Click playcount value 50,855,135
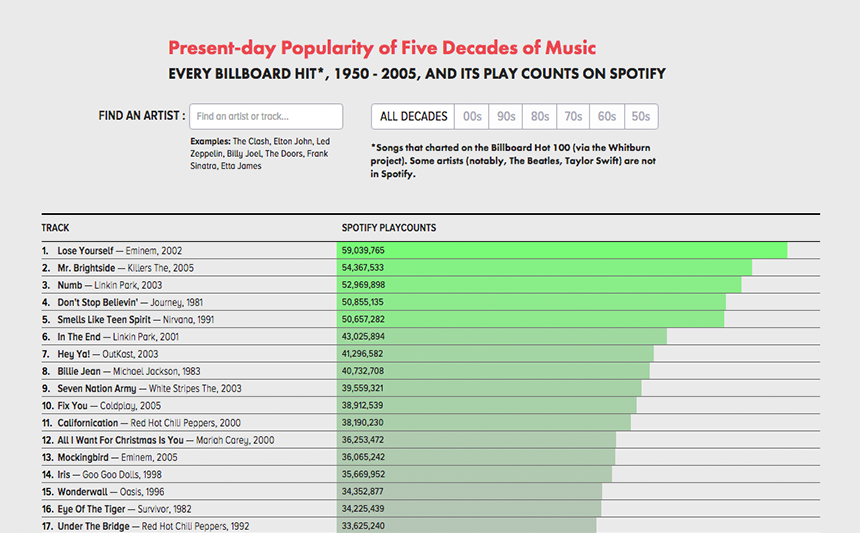Image resolution: width=860 pixels, height=533 pixels. pyautogui.click(x=363, y=302)
